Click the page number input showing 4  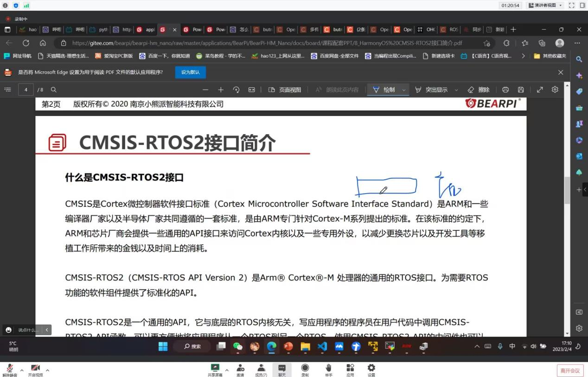[x=26, y=89]
